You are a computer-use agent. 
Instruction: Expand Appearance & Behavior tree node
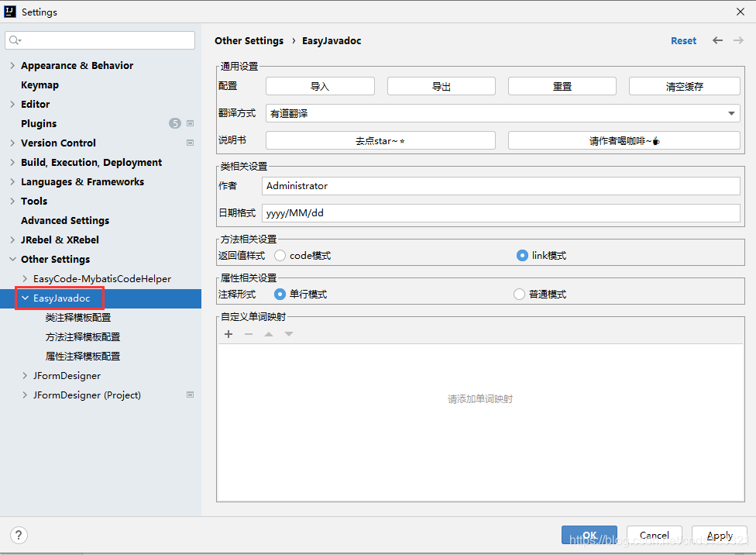click(12, 65)
